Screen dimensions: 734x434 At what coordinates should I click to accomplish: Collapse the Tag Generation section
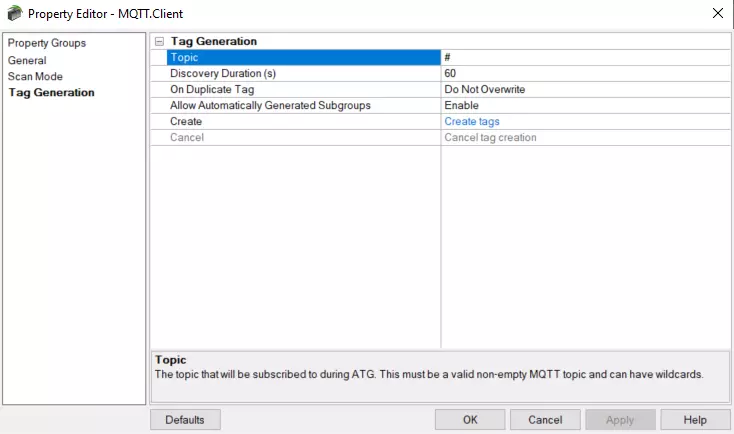click(x=160, y=42)
